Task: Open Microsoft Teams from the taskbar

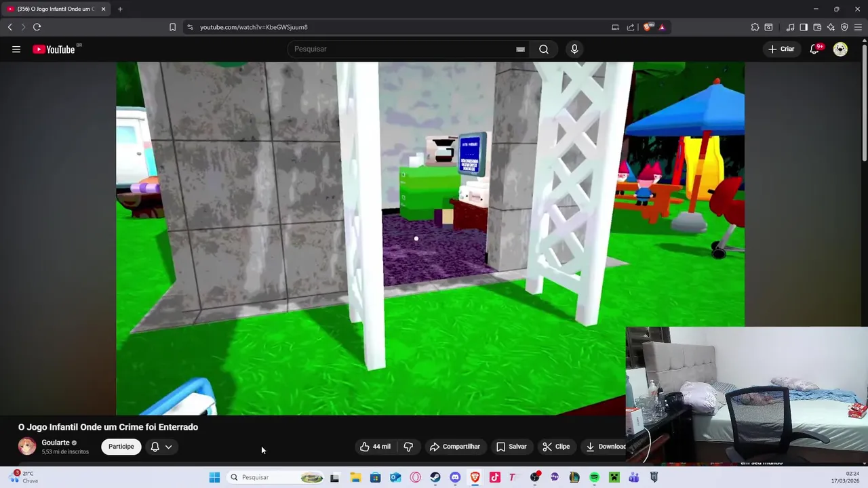Action: pos(634,477)
